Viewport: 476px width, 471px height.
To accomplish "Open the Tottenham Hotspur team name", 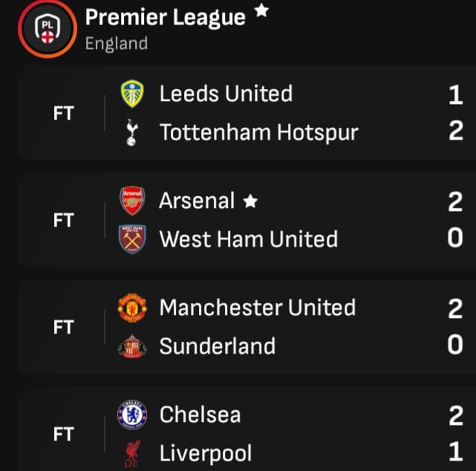I will [x=258, y=133].
